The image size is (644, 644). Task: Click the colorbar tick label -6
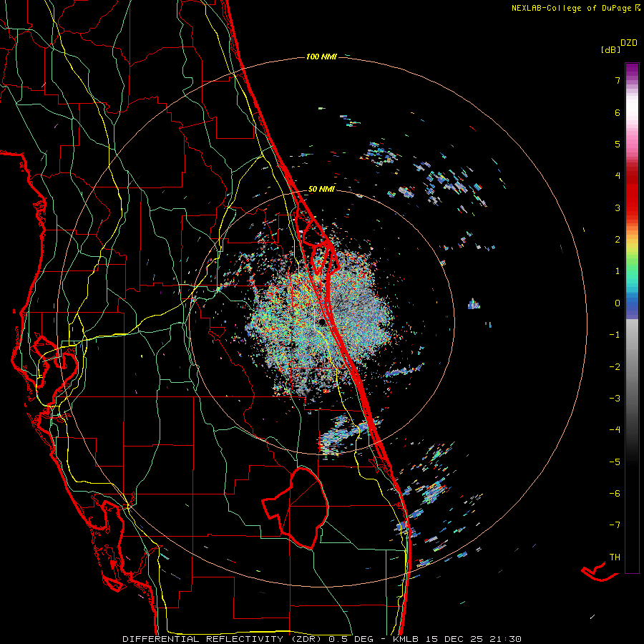coord(615,494)
